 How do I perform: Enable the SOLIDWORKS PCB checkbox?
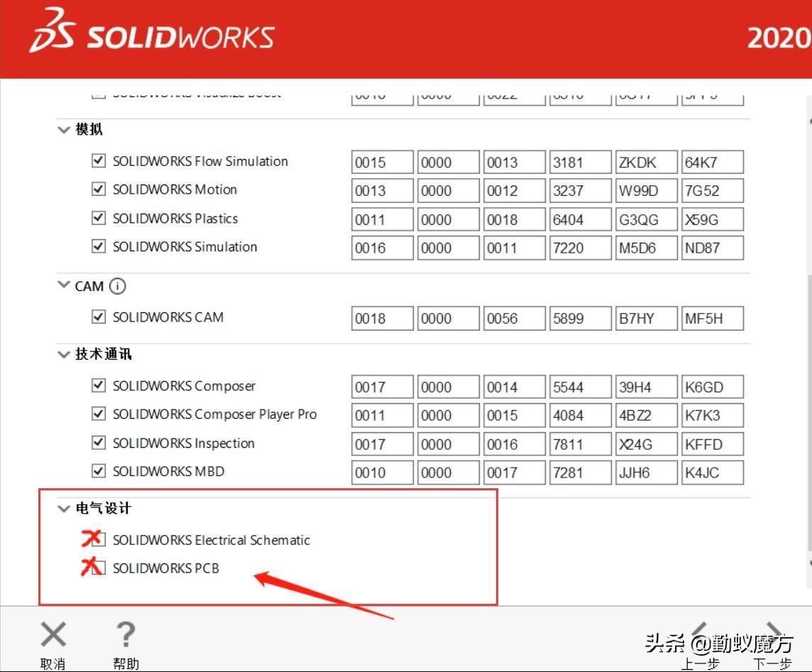[99, 568]
